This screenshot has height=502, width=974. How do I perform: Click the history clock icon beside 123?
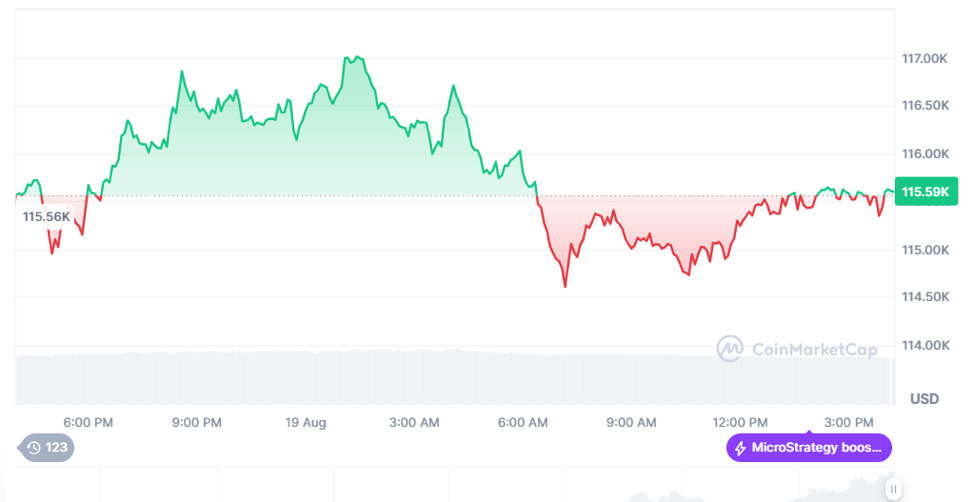[34, 447]
